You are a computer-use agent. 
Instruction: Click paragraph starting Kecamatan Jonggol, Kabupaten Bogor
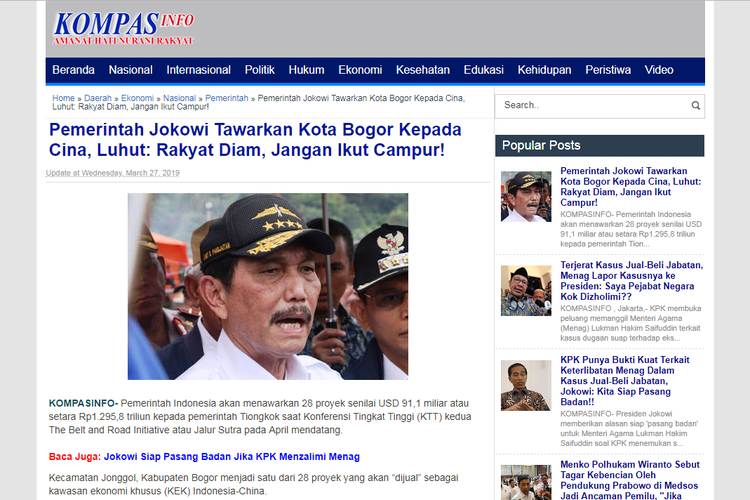click(x=254, y=484)
